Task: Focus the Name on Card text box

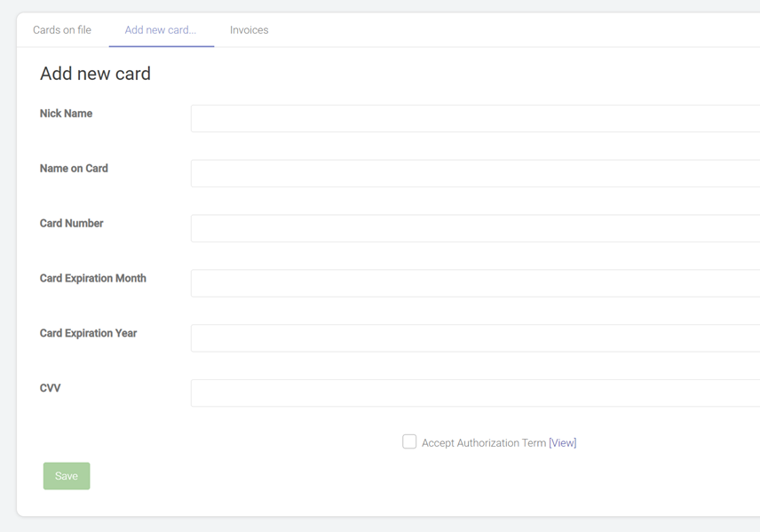Action: coord(476,173)
